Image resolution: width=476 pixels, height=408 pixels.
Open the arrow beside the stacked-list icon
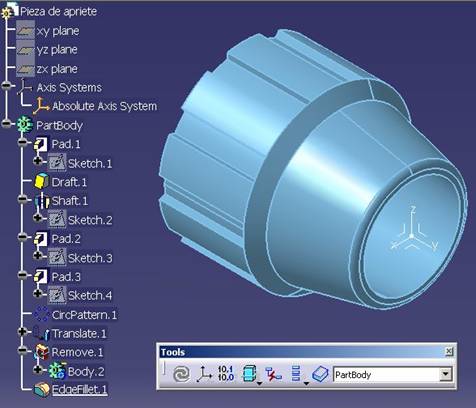point(306,383)
